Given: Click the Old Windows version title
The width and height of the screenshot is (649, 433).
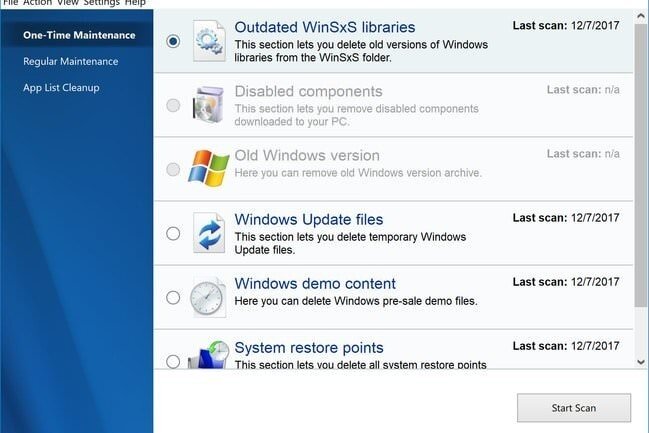Looking at the screenshot, I should (307, 156).
